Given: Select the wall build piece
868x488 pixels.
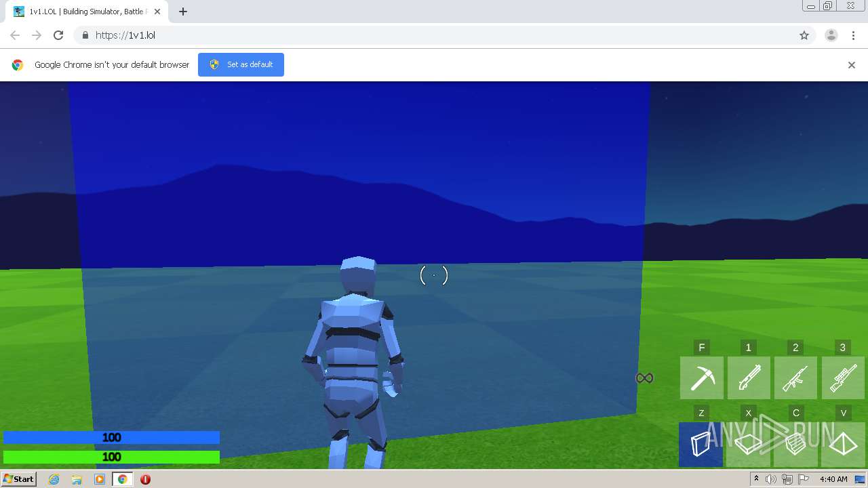Looking at the screenshot, I should (701, 444).
